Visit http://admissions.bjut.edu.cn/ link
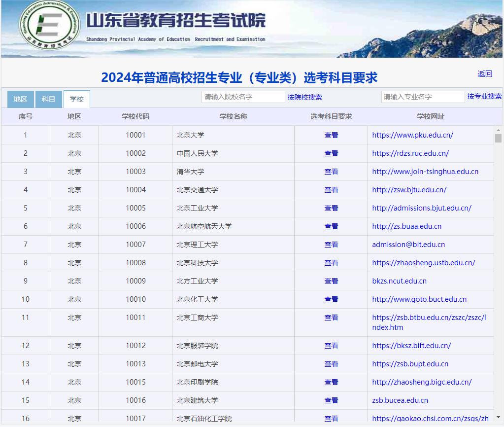 tap(422, 208)
